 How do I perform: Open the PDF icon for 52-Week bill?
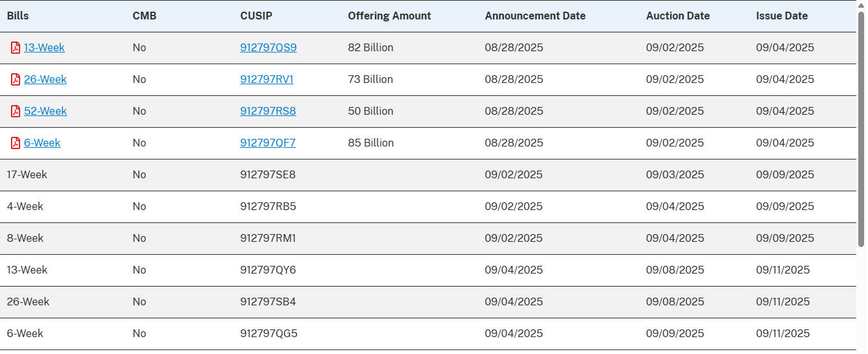click(16, 112)
